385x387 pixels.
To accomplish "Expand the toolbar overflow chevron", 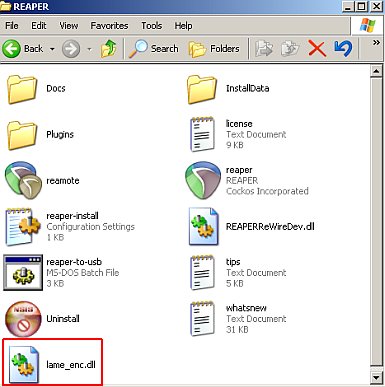I will point(376,43).
